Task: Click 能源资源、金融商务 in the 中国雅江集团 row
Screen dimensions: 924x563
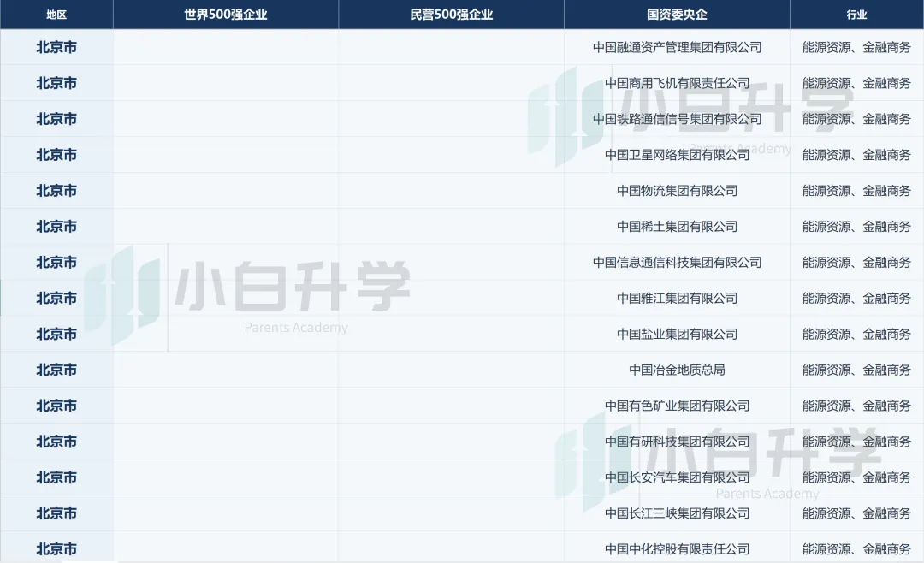Action: coord(856,299)
